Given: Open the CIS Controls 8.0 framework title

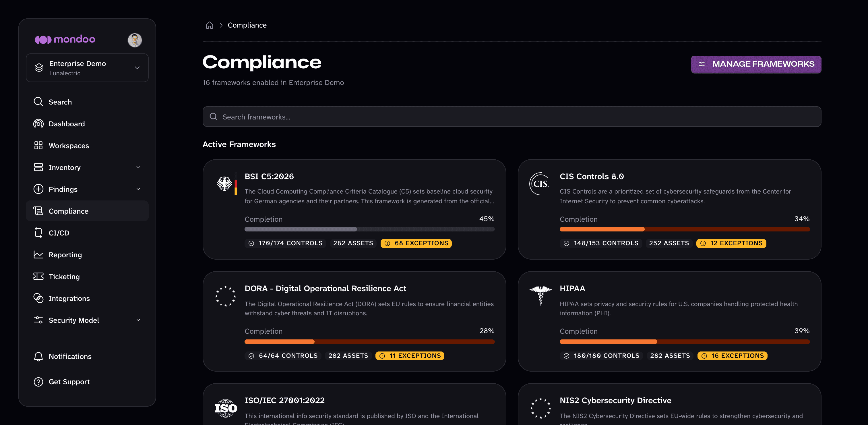Looking at the screenshot, I should point(591,176).
